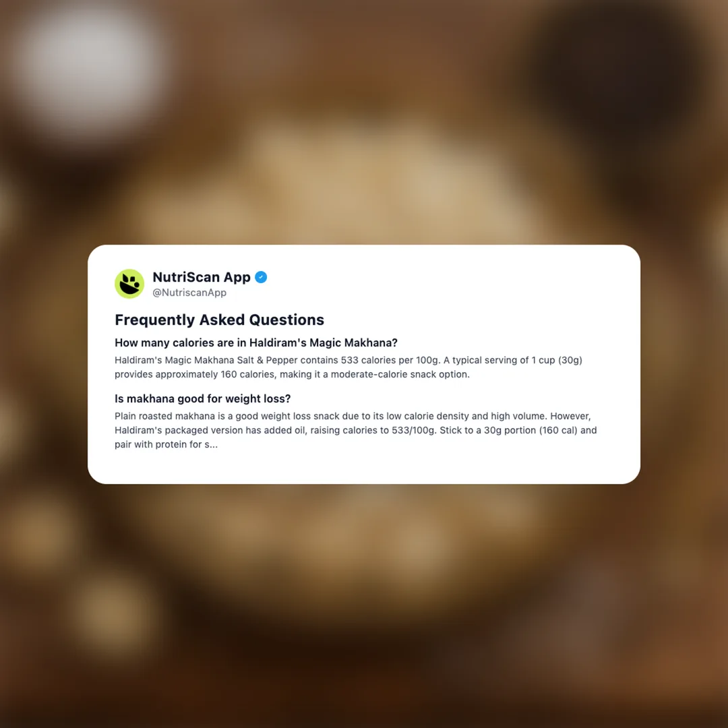Expand the truncated text at the ellipsis
The height and width of the screenshot is (728, 728).
tap(212, 445)
